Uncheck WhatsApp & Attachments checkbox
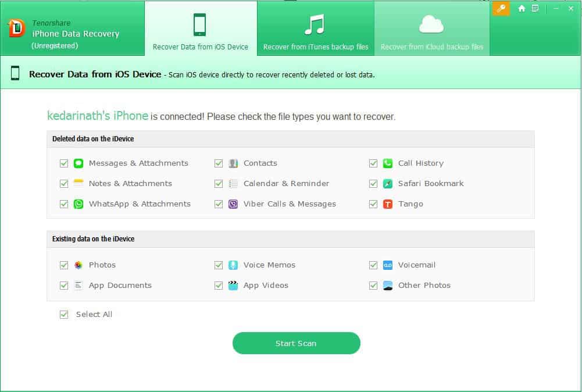This screenshot has height=392, width=582. (64, 204)
